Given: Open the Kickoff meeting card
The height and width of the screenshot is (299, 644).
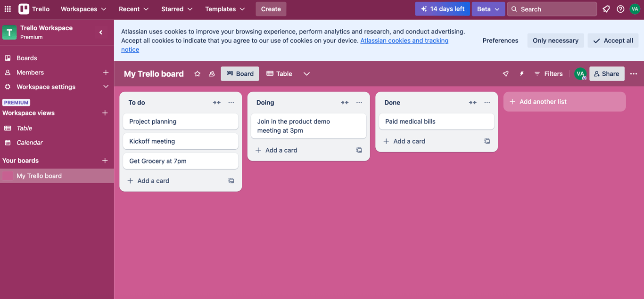Looking at the screenshot, I should (181, 141).
